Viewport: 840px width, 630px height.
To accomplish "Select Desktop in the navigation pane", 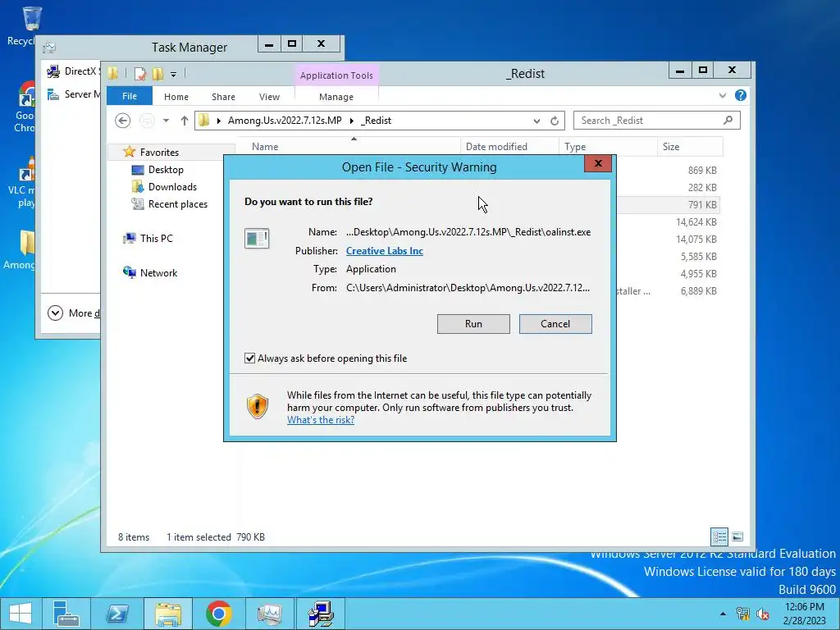I will pyautogui.click(x=166, y=169).
